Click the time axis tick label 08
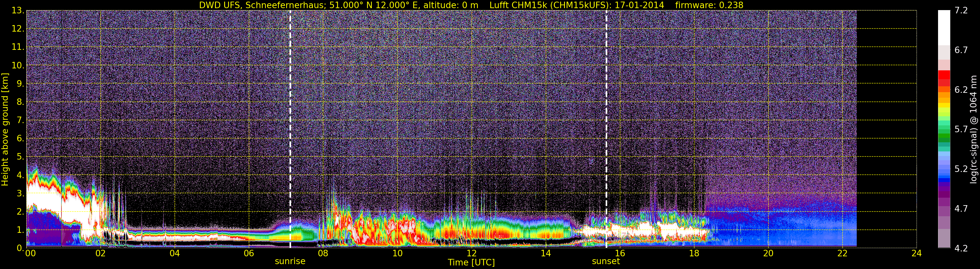Image resolution: width=980 pixels, height=269 pixels. [323, 254]
